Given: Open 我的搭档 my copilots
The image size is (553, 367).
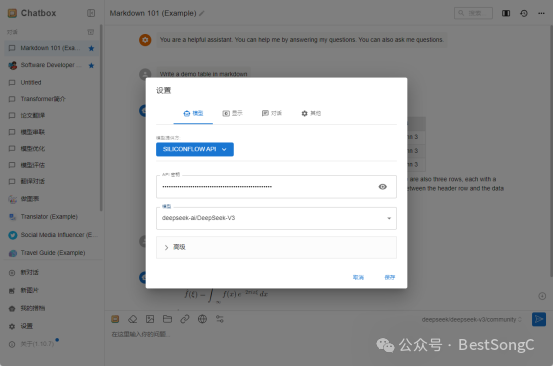Looking at the screenshot, I should (51, 308).
